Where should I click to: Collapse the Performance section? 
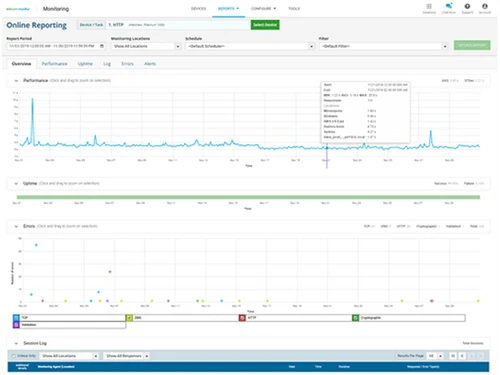click(x=16, y=81)
